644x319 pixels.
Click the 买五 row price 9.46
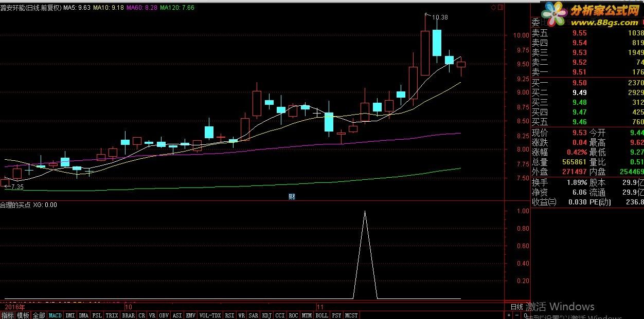point(579,122)
